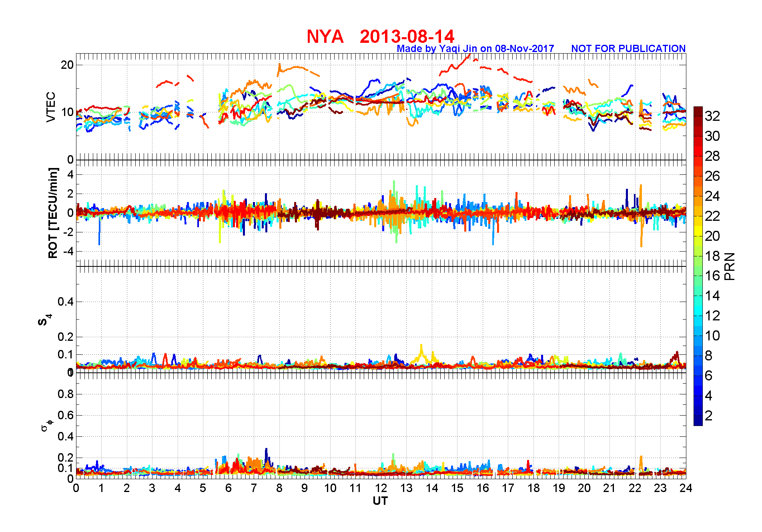
Task: Click x-axis tick label 21
Action: pos(609,488)
